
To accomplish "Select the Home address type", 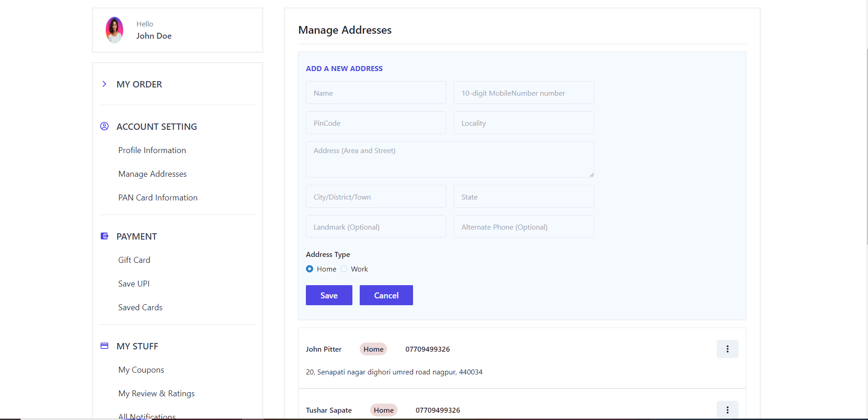I will [309, 269].
